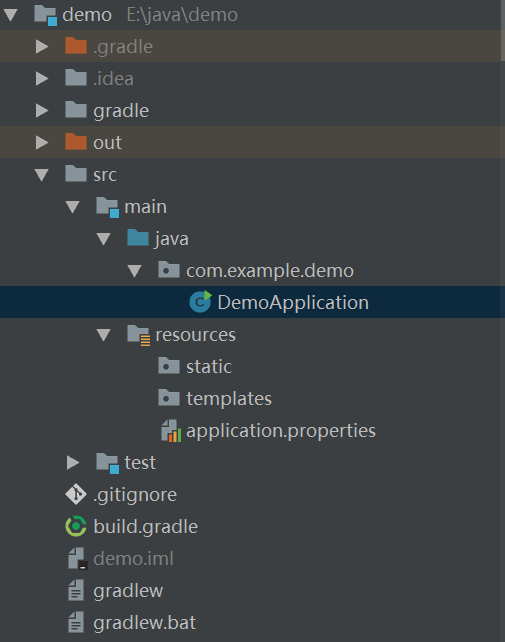Click the blue java source root icon
Screen dimensions: 505x642
coord(138,238)
